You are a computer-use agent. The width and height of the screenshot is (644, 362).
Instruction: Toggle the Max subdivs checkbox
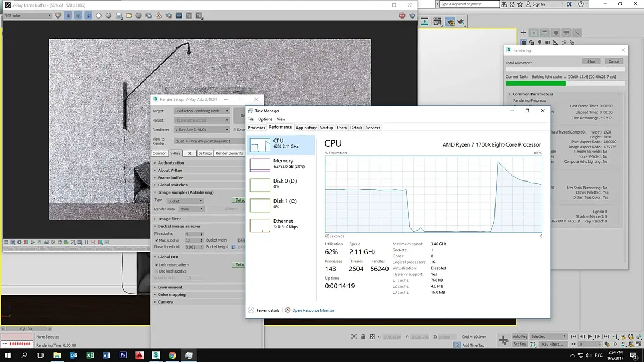tap(157, 240)
